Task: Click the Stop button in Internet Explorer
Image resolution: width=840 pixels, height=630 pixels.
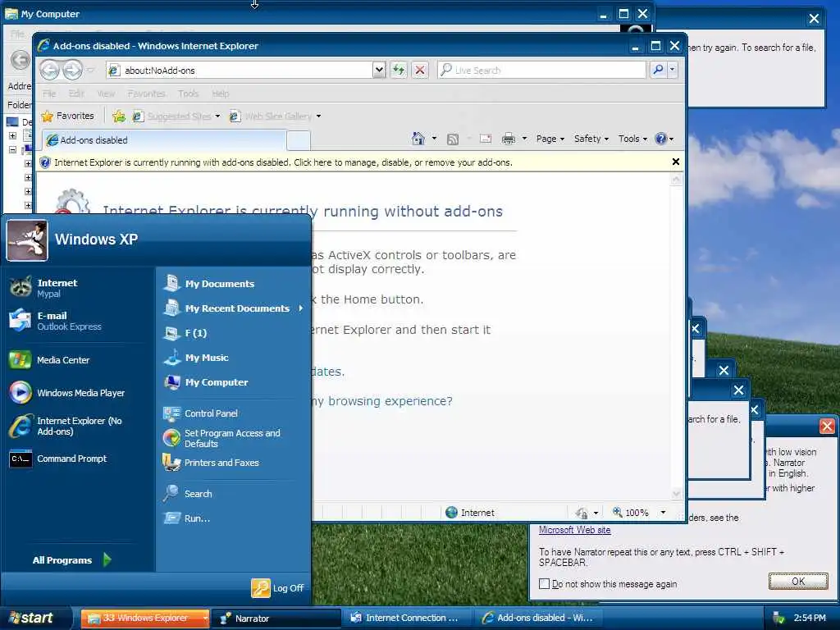Action: 420,70
